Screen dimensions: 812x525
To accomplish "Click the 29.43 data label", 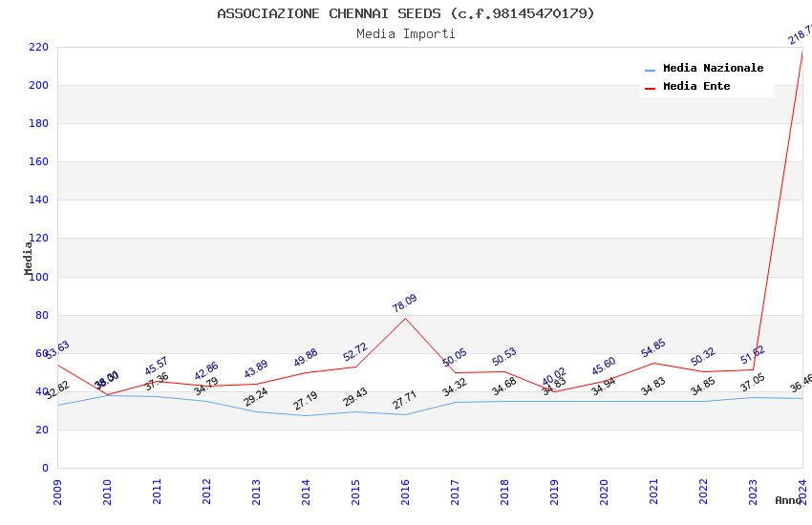I will coord(355,397).
